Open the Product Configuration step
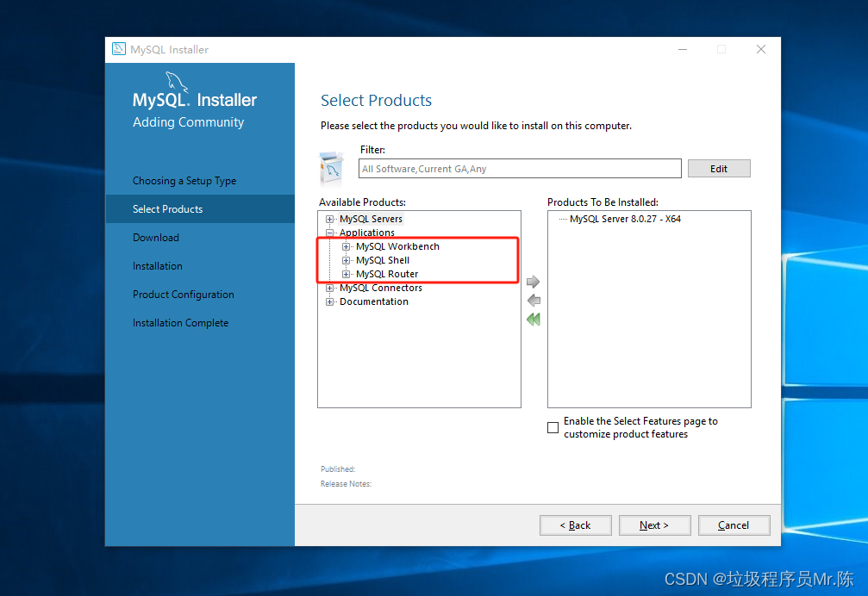This screenshot has height=596, width=868. (184, 295)
